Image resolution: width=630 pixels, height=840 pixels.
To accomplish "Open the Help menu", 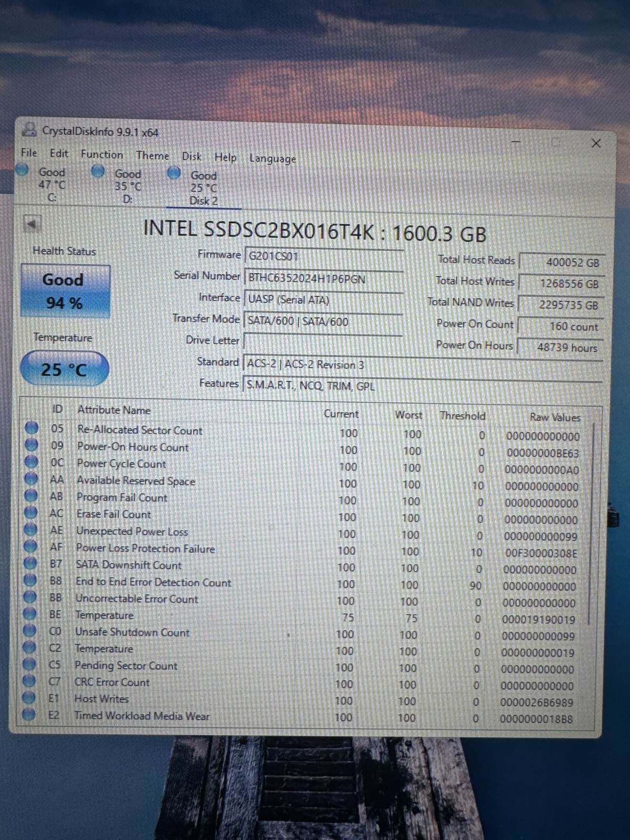I will tap(225, 157).
